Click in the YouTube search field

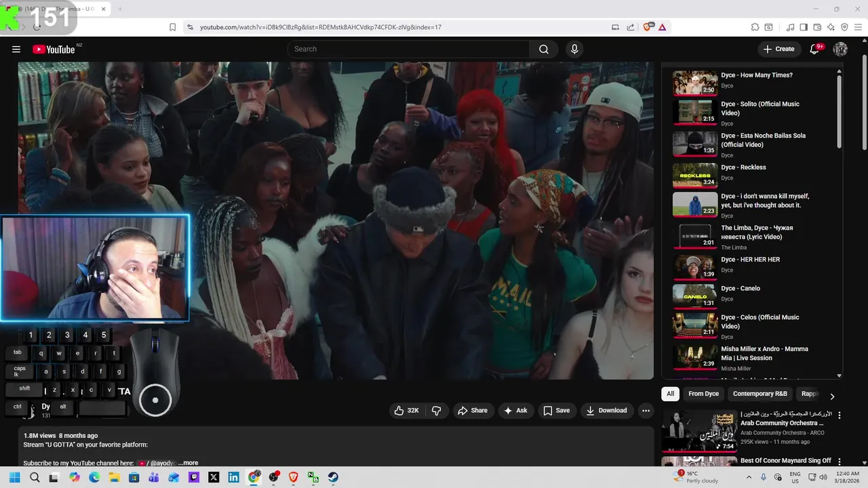coord(408,49)
